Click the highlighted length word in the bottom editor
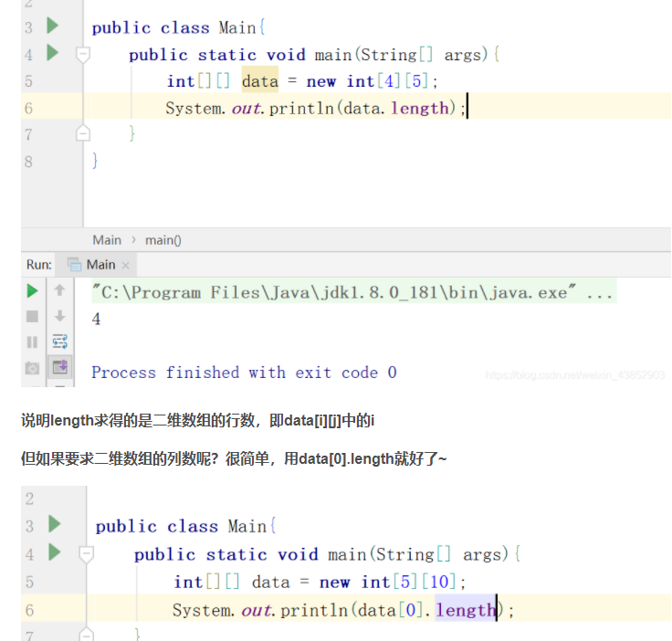Screen dimensions: 672x641 click(466, 610)
